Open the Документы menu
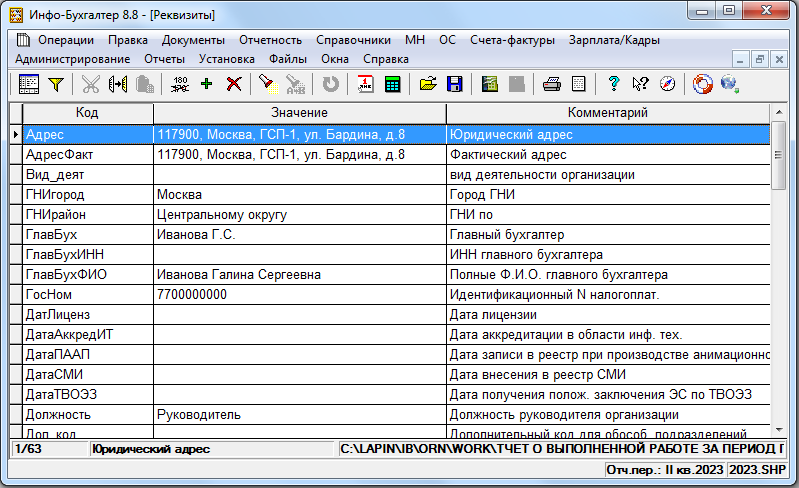 point(193,40)
